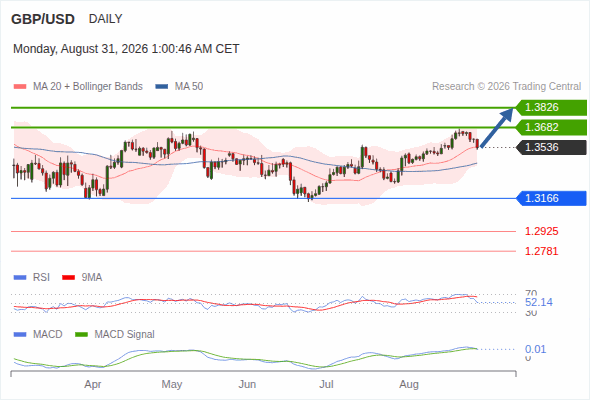Screen dimensions: 590x400
Task: Click the GBP/USD title
Action: [x=43, y=19]
